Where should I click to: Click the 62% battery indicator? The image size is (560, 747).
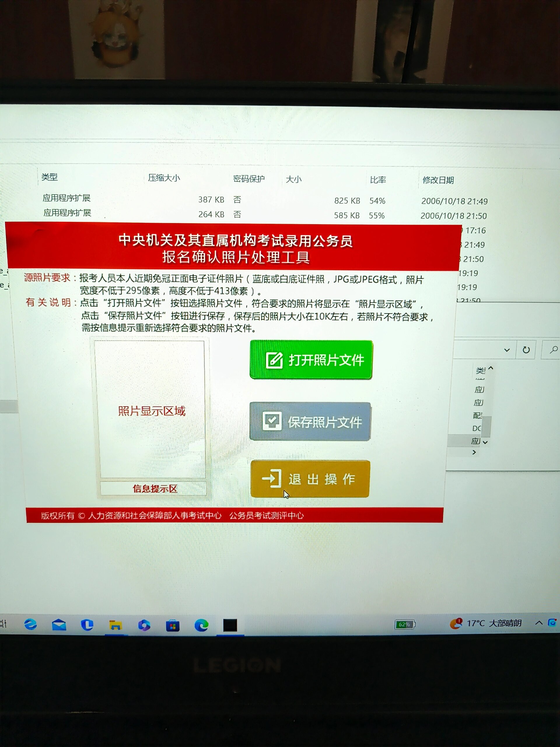[405, 624]
